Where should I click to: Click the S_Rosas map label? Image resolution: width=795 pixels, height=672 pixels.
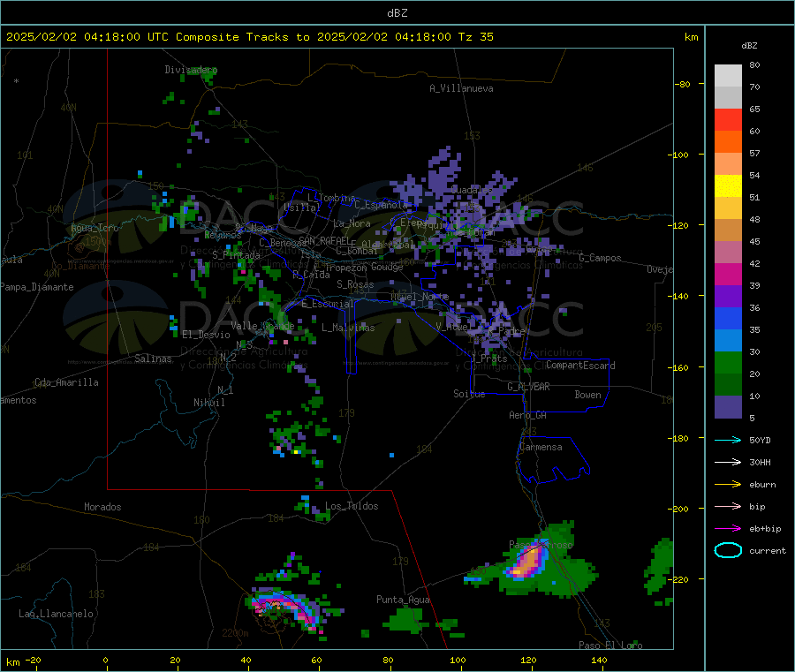355,284
